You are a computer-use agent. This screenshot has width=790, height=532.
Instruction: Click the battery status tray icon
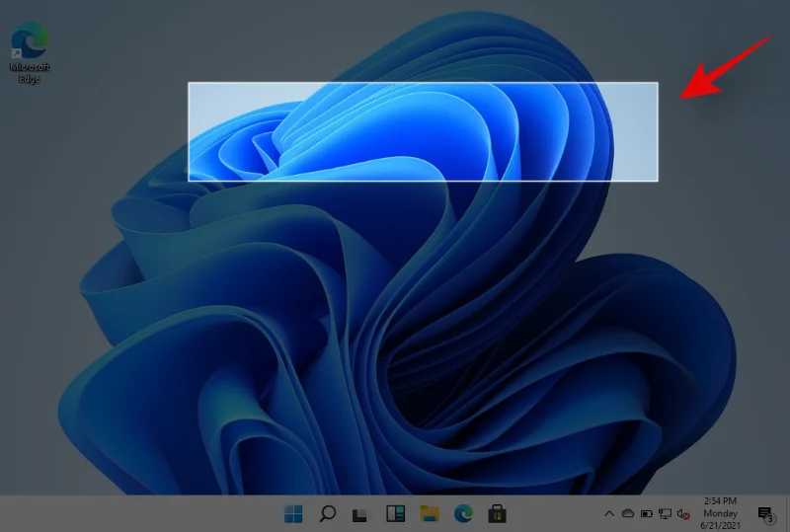point(646,514)
